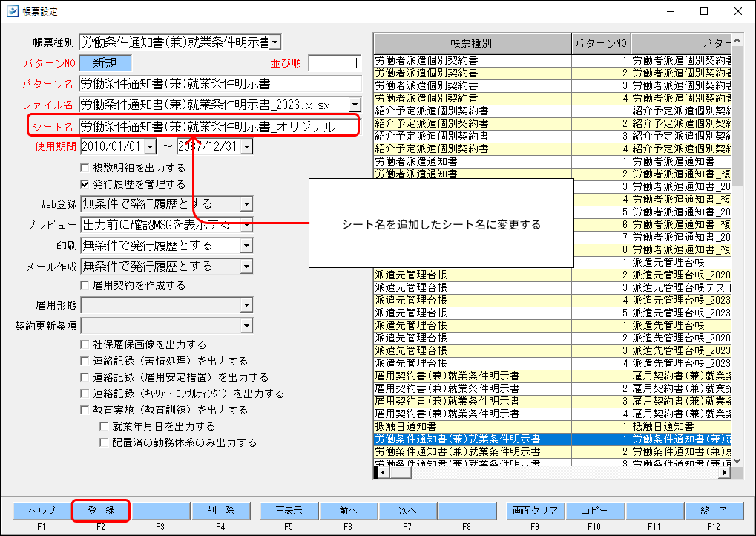The width and height of the screenshot is (756, 536).
Task: Click the 削除 F4 button
Action: [x=220, y=511]
